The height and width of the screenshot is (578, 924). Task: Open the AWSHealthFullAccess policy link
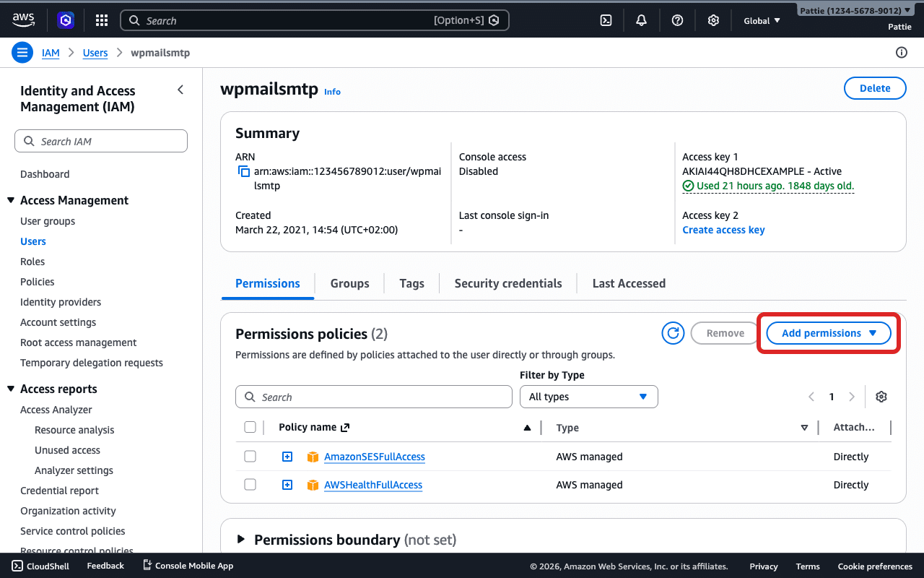point(373,485)
